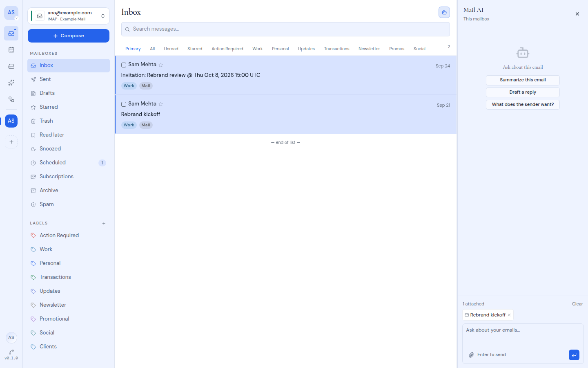The height and width of the screenshot is (368, 588).
Task: Switch to the Unread tab
Action: pos(171,49)
